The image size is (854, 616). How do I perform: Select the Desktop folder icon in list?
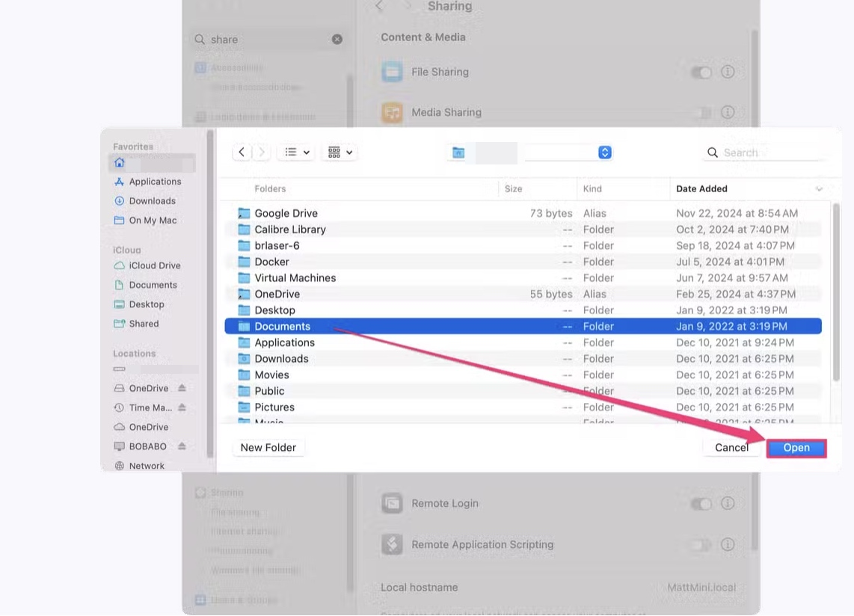244,310
